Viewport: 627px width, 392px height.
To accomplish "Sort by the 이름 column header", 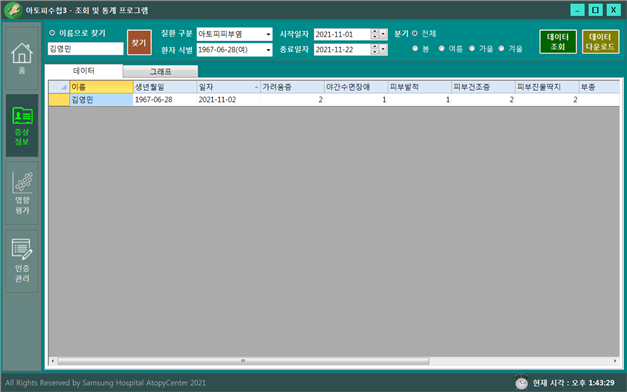I will tap(101, 87).
